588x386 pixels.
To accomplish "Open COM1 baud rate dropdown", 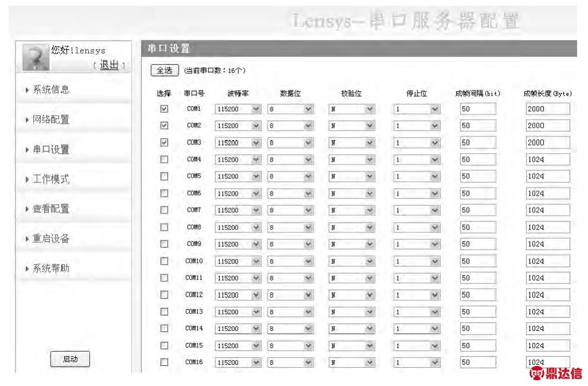I will pyautogui.click(x=238, y=109).
